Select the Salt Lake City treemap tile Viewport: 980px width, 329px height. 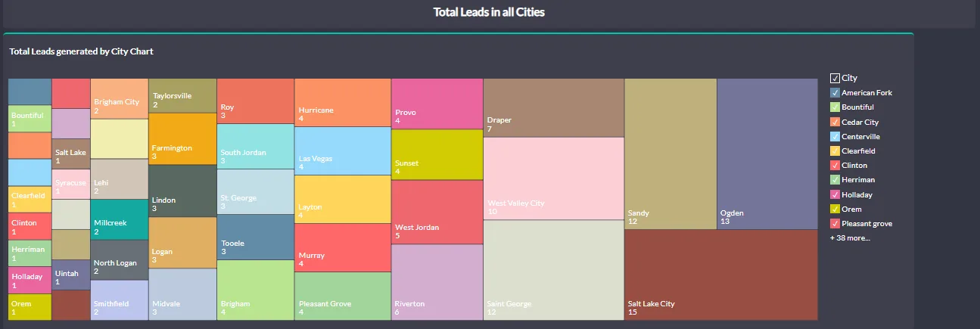(721, 275)
